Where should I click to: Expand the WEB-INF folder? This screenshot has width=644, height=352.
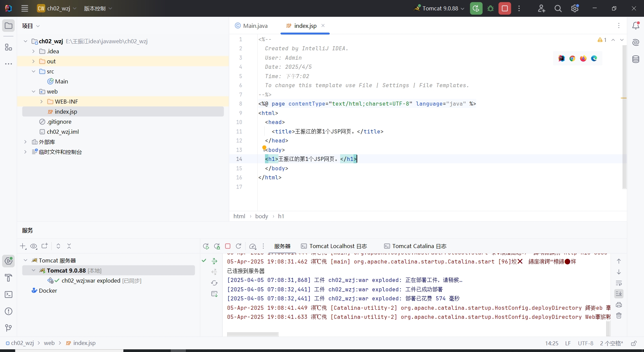click(42, 102)
